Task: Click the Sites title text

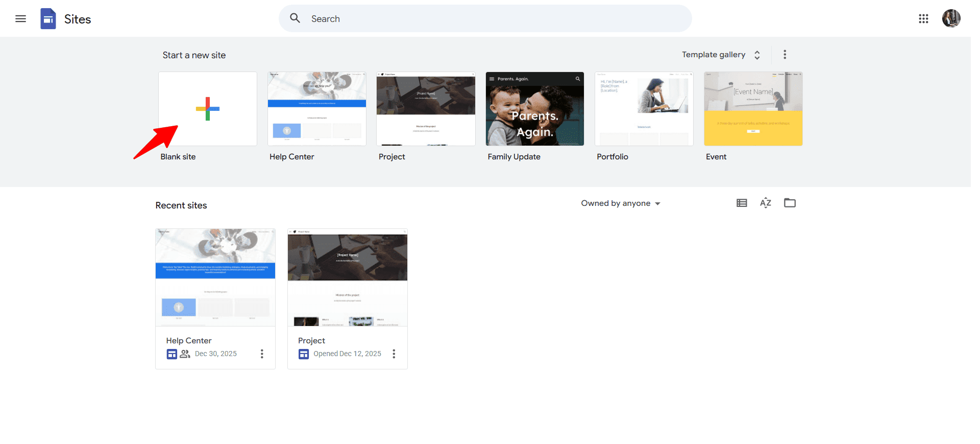Action: point(78,19)
